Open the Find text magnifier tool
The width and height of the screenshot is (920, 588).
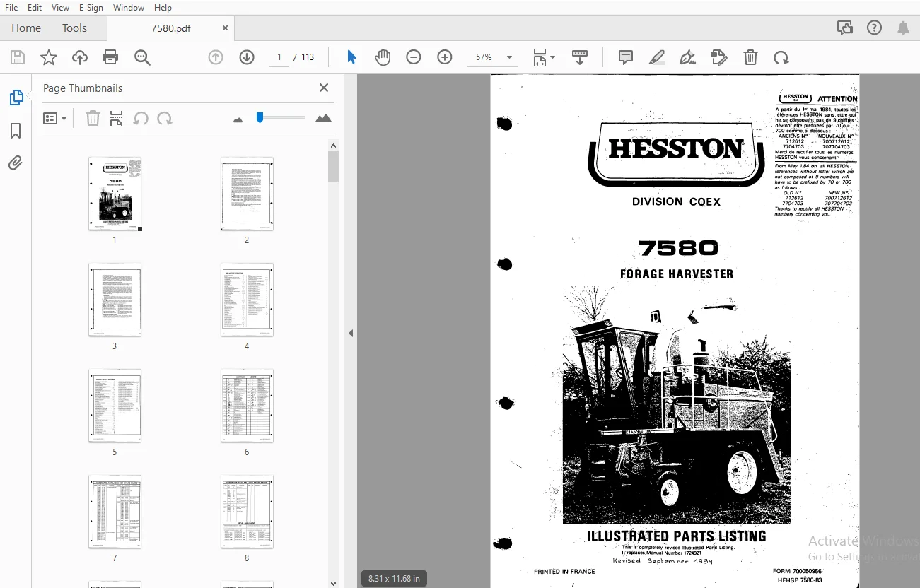[x=142, y=57]
